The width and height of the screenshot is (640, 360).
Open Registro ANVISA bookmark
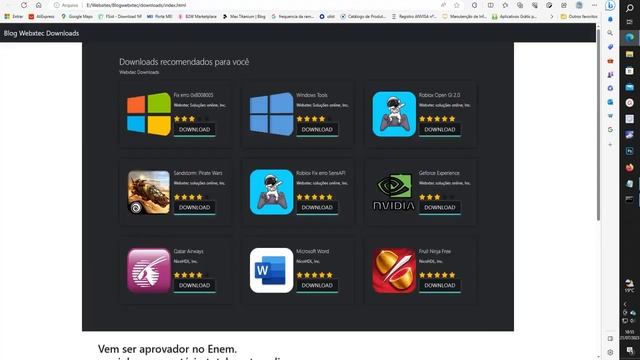pyautogui.click(x=414, y=16)
